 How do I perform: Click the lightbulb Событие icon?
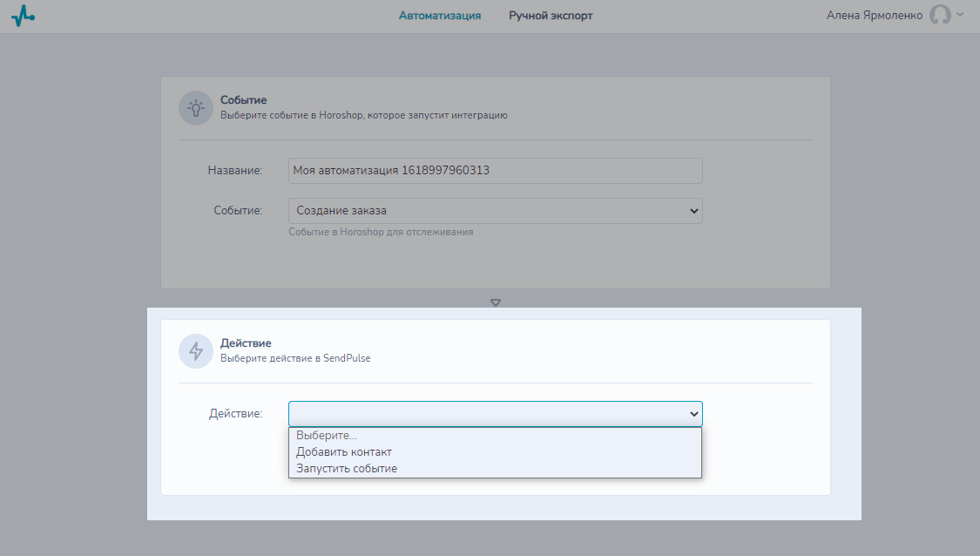[196, 108]
